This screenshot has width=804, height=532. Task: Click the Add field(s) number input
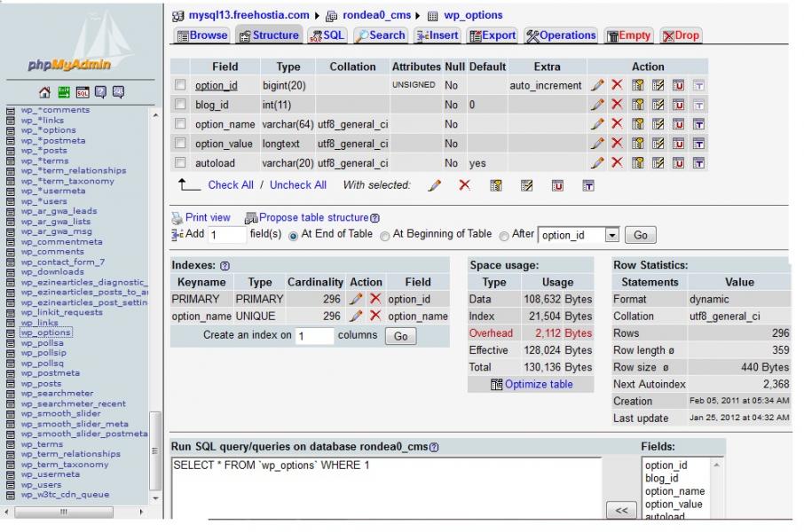[226, 235]
